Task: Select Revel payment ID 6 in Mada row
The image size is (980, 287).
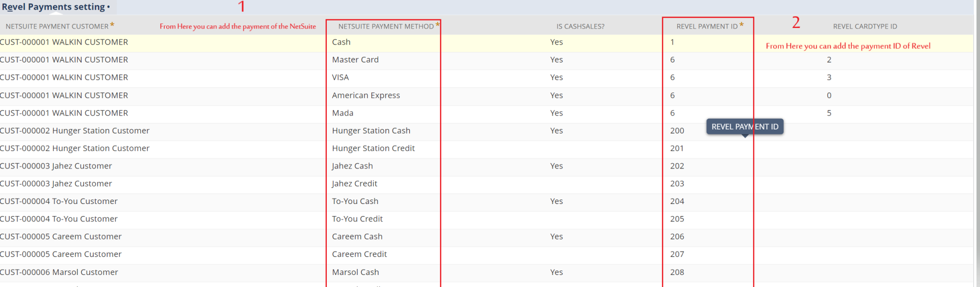Action: pyautogui.click(x=672, y=113)
